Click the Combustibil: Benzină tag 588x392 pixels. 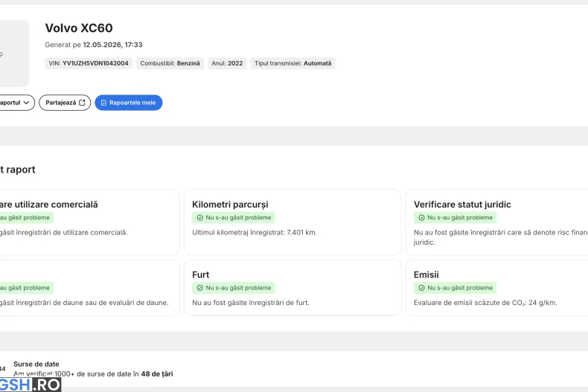[x=170, y=63]
